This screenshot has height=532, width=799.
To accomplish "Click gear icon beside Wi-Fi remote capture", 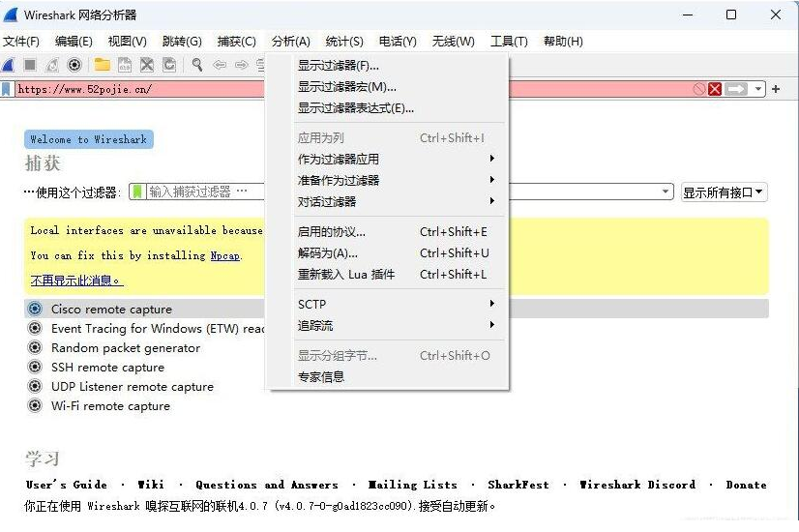I will tap(35, 405).
